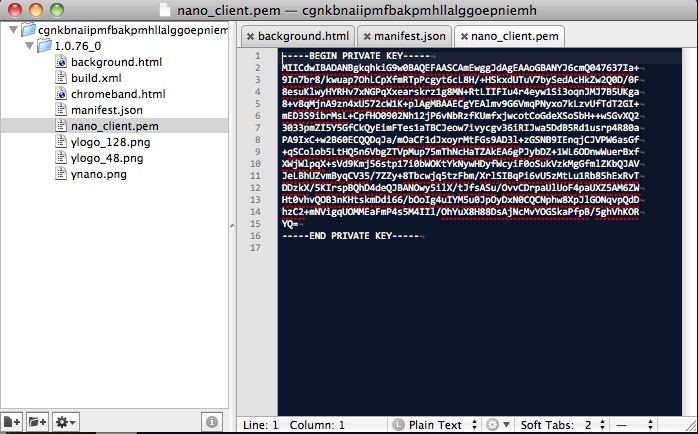Click the Line and Column position indicator
Image resolution: width=698 pixels, height=434 pixels.
(302, 424)
